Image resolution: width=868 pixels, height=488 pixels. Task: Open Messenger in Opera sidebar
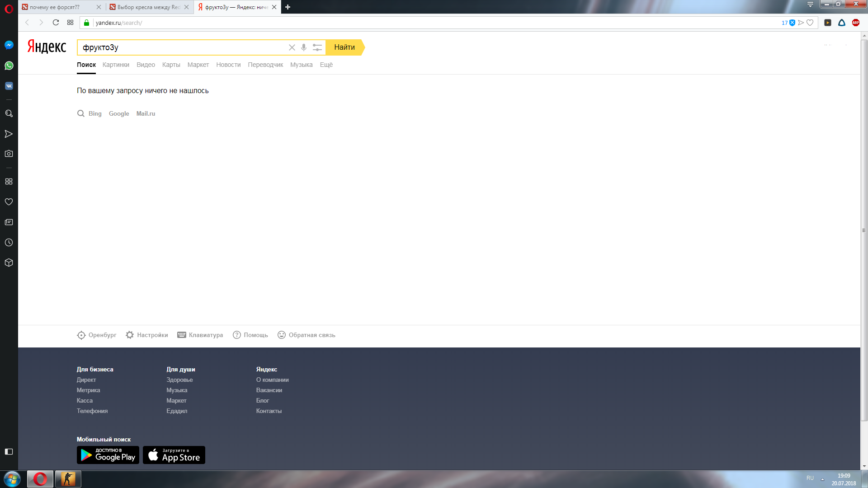click(x=9, y=45)
